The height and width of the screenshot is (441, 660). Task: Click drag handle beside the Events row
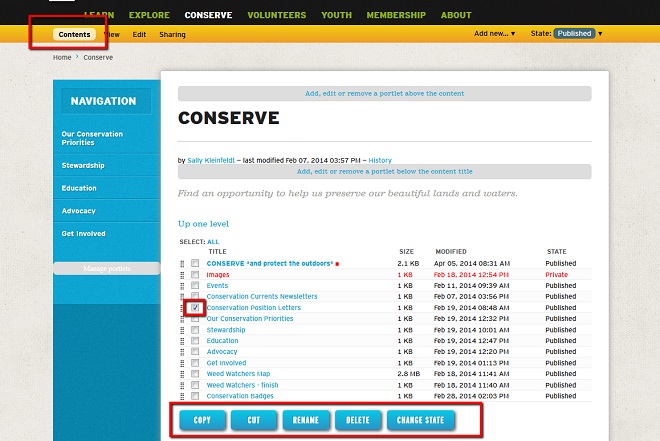182,285
